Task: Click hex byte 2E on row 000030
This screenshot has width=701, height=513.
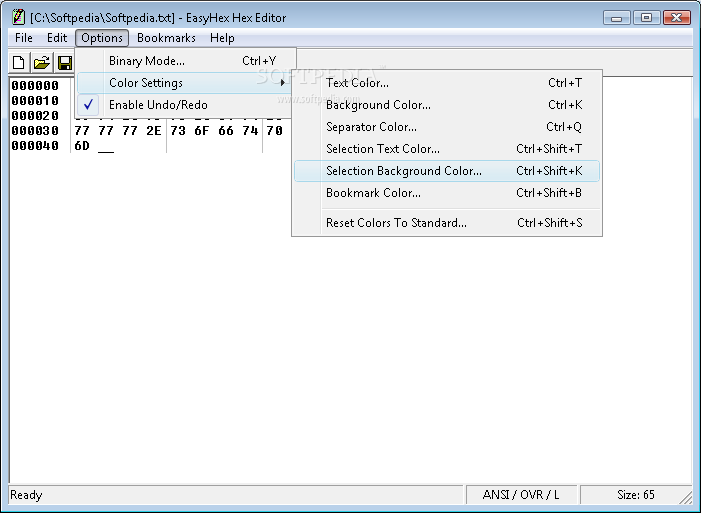Action: click(154, 131)
